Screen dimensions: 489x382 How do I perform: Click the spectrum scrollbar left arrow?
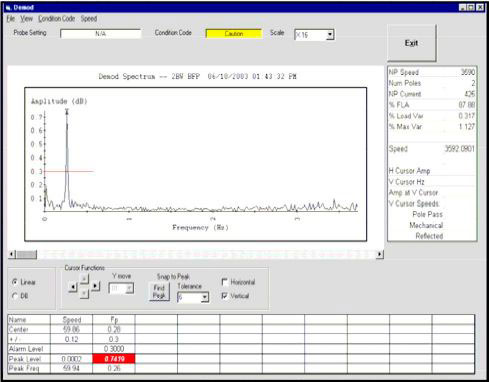pos(12,254)
